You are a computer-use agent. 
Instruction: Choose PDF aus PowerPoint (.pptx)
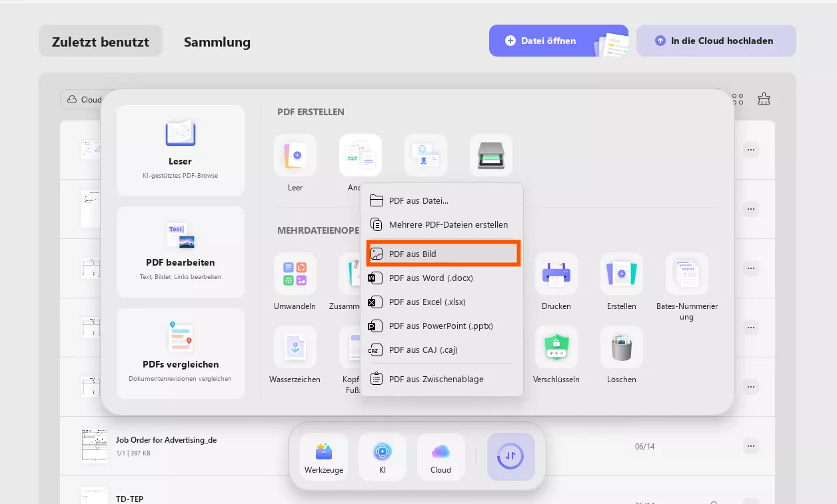(442, 326)
